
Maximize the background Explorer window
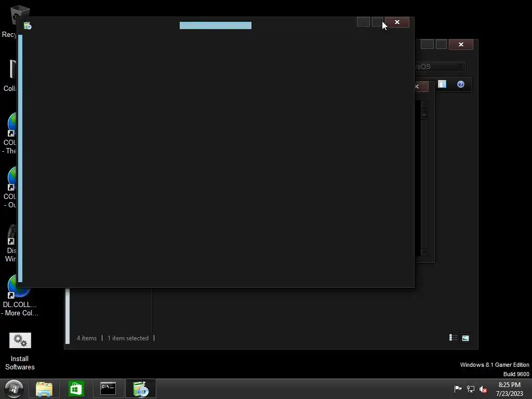point(441,44)
